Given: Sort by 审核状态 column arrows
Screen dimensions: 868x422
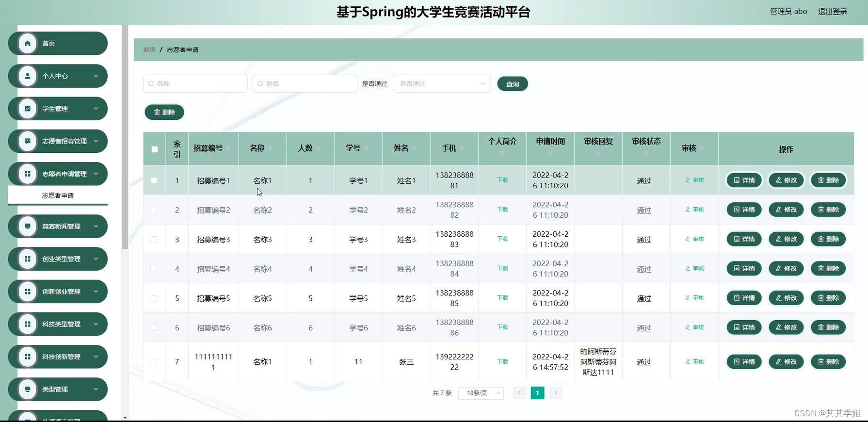Looking at the screenshot, I should pos(646,154).
